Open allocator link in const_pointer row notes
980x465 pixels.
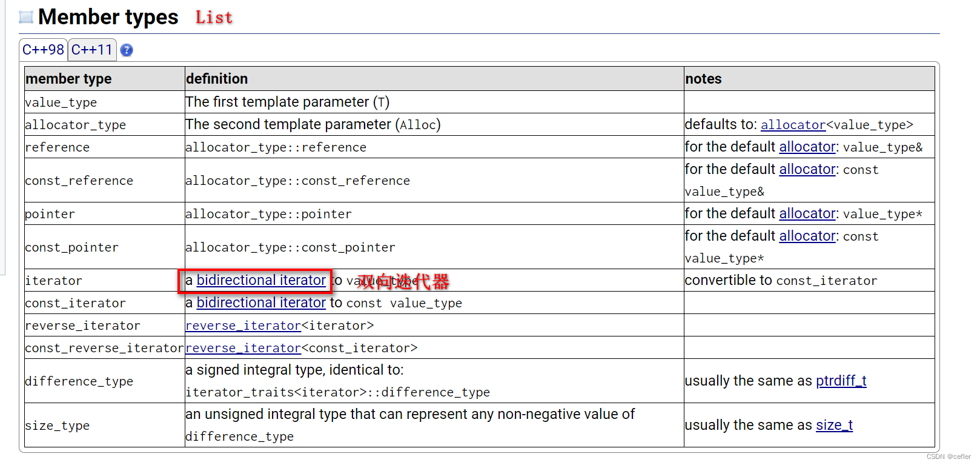pos(807,236)
